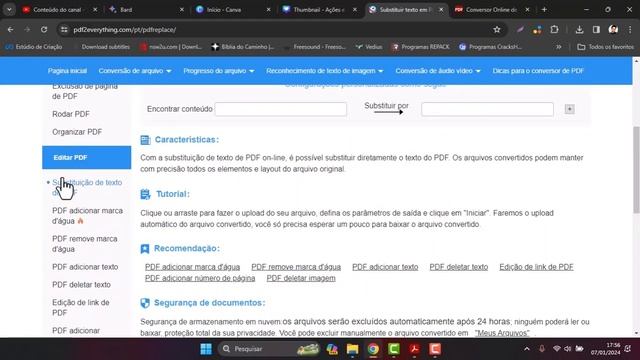Open the volume control in the tray
640x360 pixels.
pos(567,349)
